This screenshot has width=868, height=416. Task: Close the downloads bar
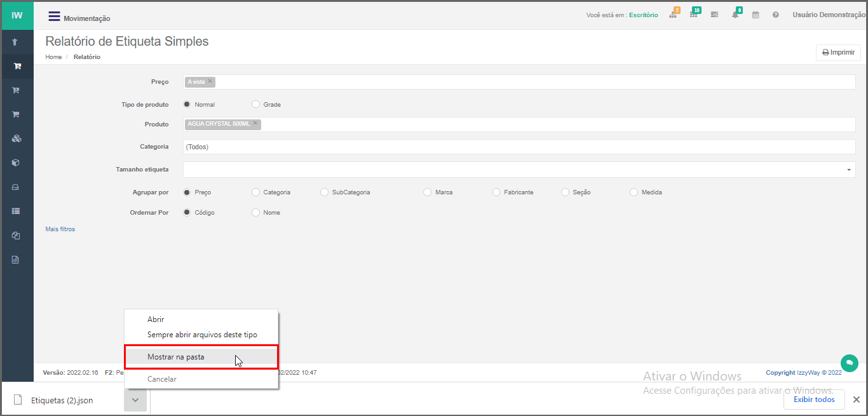click(x=856, y=399)
